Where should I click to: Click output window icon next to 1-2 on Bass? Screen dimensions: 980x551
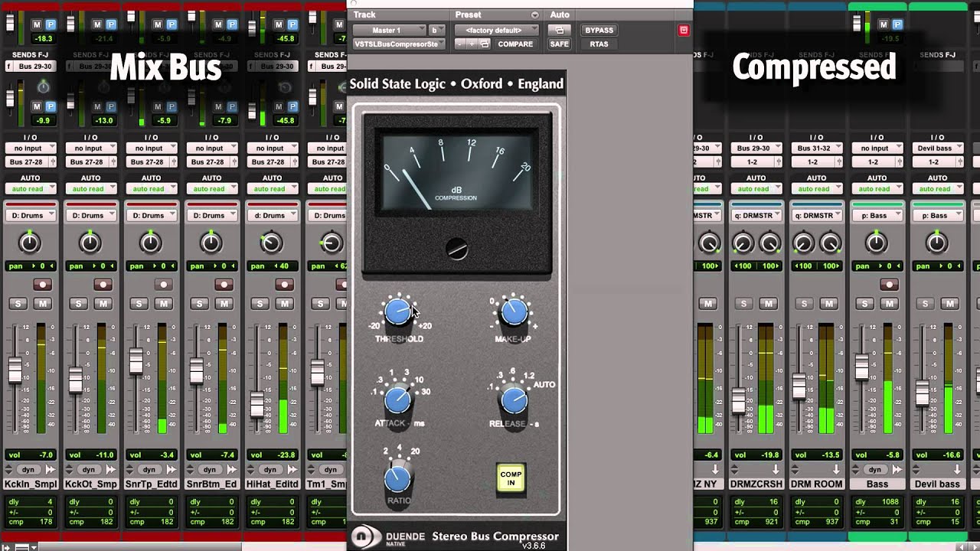point(901,162)
